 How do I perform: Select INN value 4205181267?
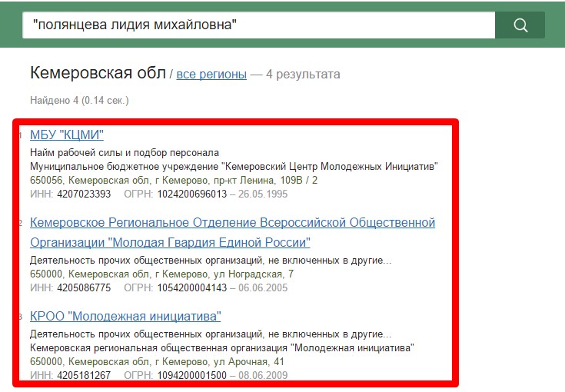(84, 375)
